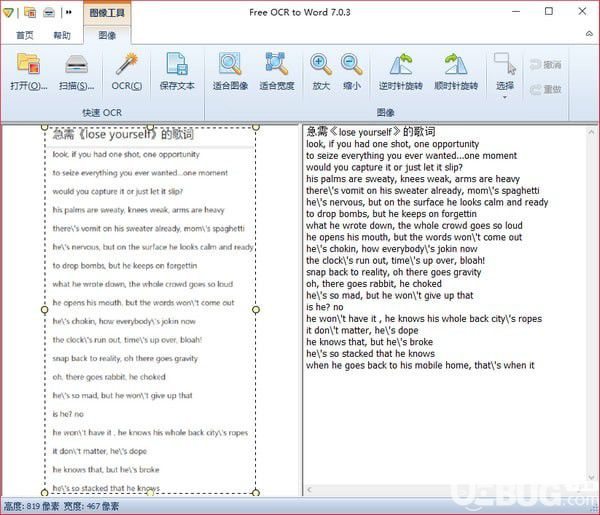Switch to the 首页 ribbon tab

(25, 35)
